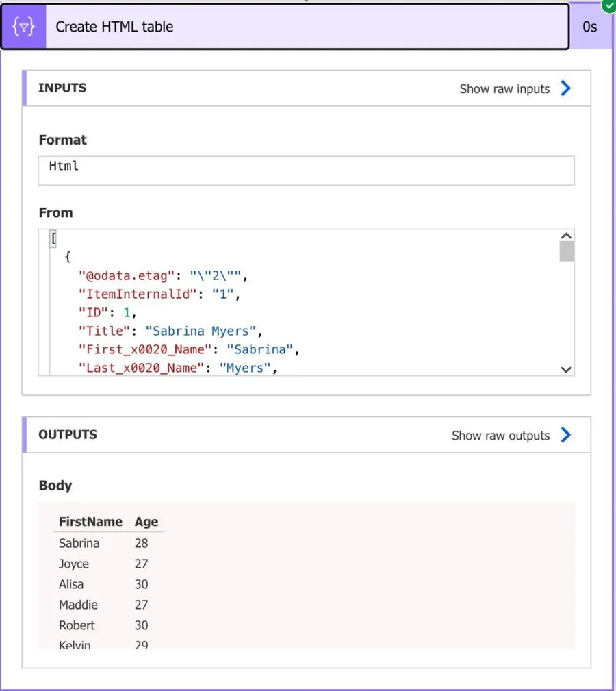The width and height of the screenshot is (616, 691).
Task: Click the Format field containing Html
Action: click(x=306, y=170)
